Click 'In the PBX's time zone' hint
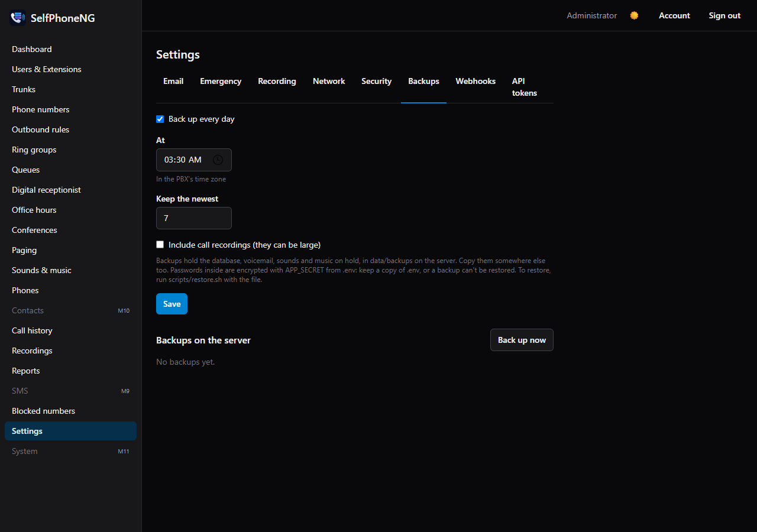The height and width of the screenshot is (532, 757). (x=191, y=179)
